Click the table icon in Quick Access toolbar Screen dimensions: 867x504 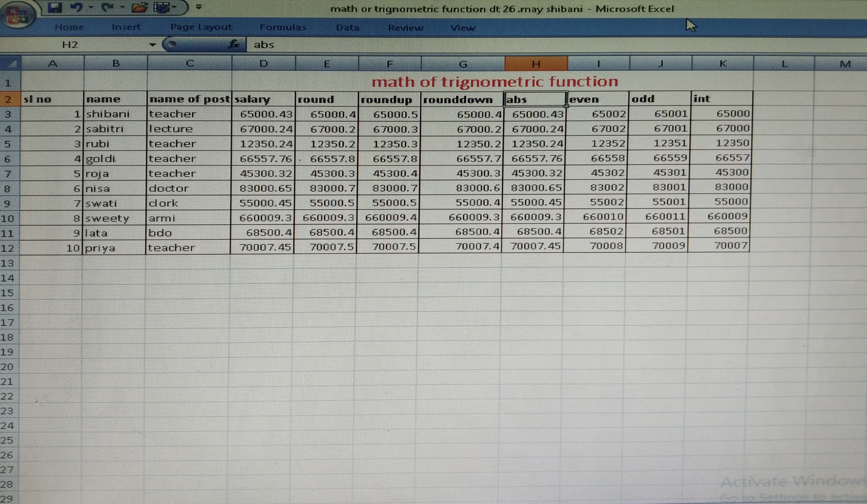point(162,7)
